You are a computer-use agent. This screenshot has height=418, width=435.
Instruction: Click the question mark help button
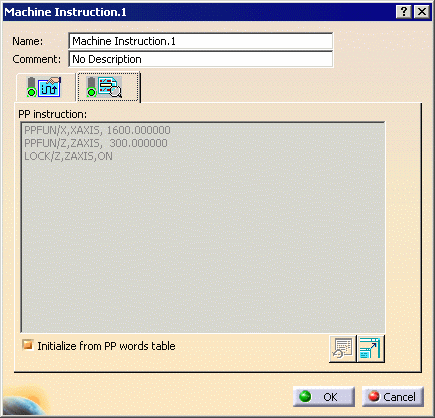(x=404, y=12)
